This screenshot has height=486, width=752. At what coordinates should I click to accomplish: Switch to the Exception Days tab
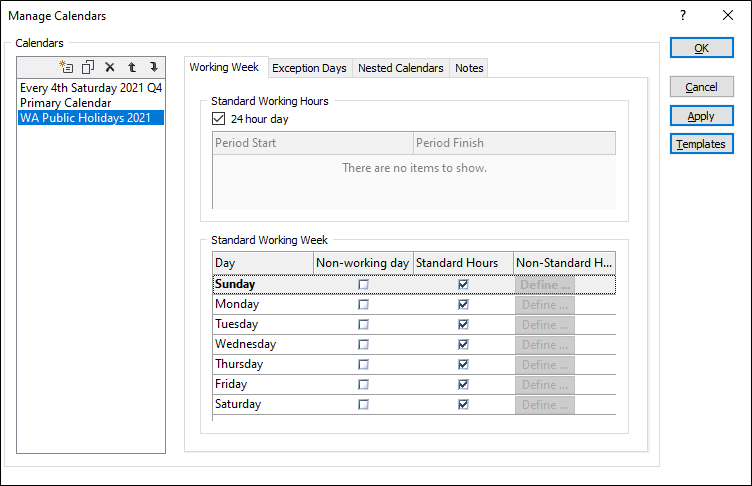tap(309, 68)
